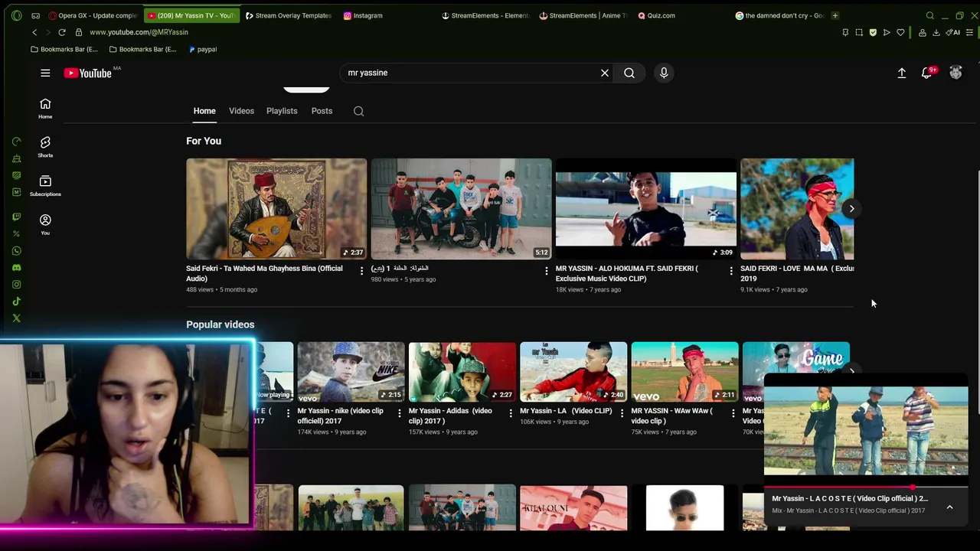Image resolution: width=980 pixels, height=551 pixels.
Task: Start voice search with the microphone
Action: (x=664, y=73)
